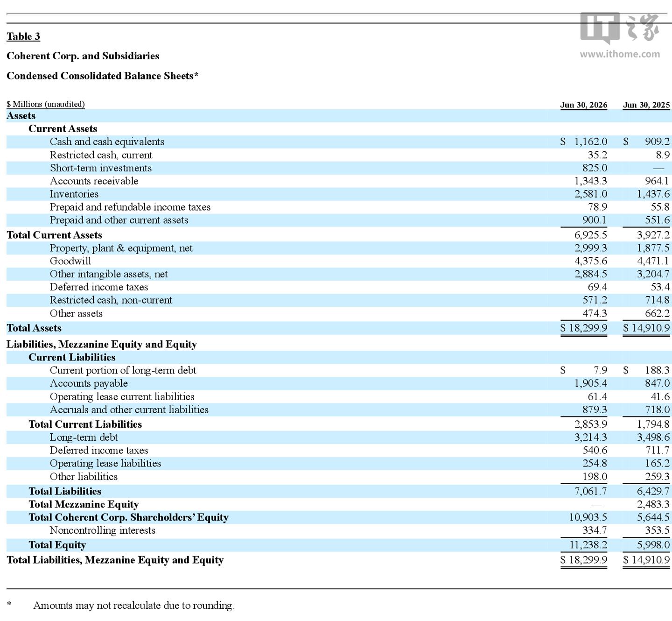Click the 3,927.2 total current assets value
The image size is (672, 621).
(653, 235)
